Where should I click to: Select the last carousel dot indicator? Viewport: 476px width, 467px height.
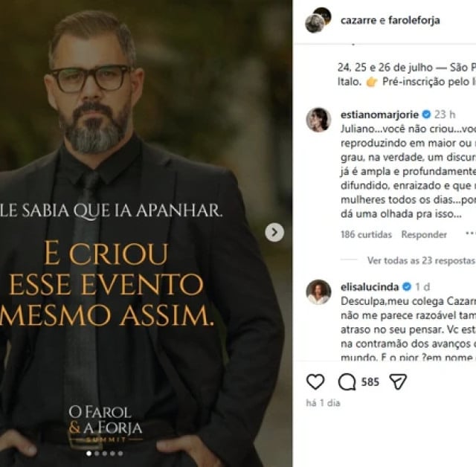[x=120, y=454]
